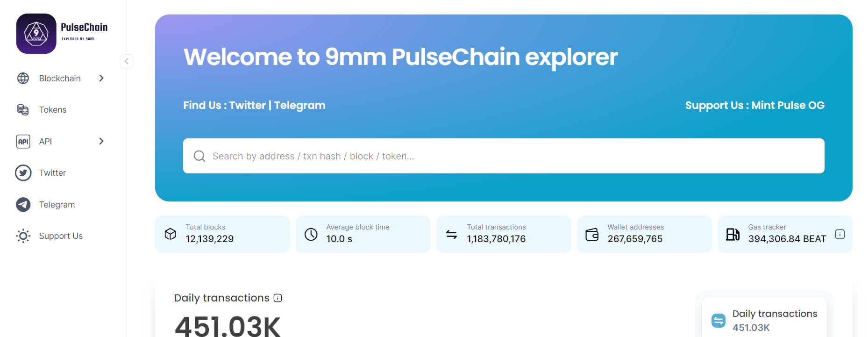Click the Blockchain globe icon
The height and width of the screenshot is (337, 868).
click(x=23, y=78)
